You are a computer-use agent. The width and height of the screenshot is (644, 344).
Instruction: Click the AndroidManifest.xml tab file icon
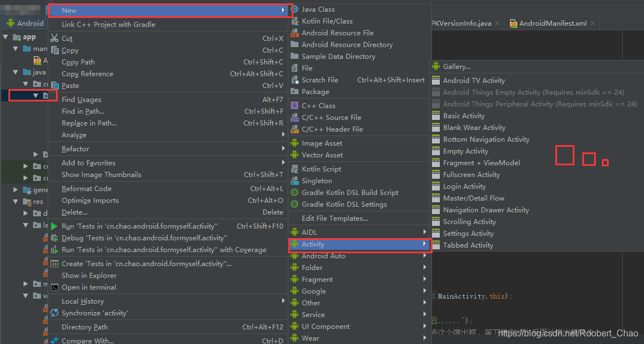point(513,24)
